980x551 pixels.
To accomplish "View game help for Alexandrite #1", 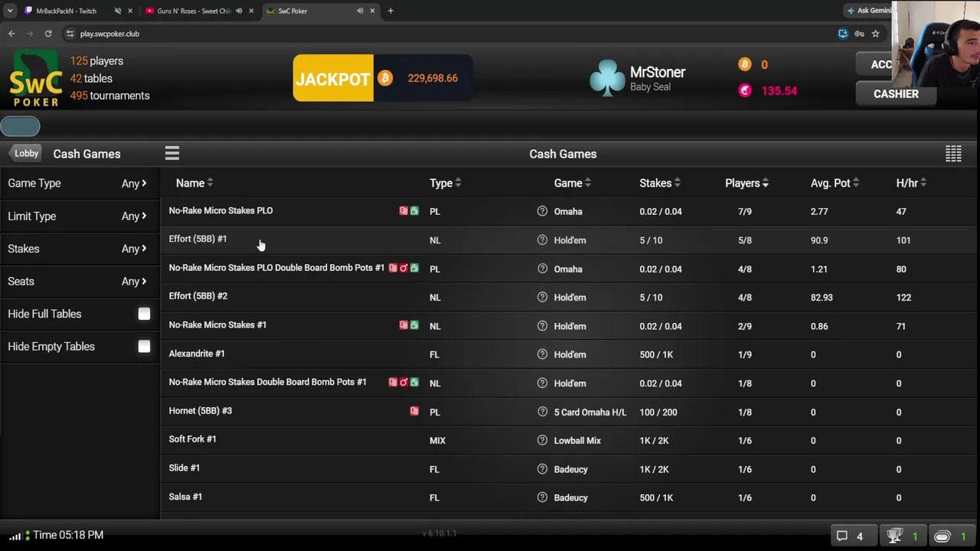I will (x=542, y=354).
